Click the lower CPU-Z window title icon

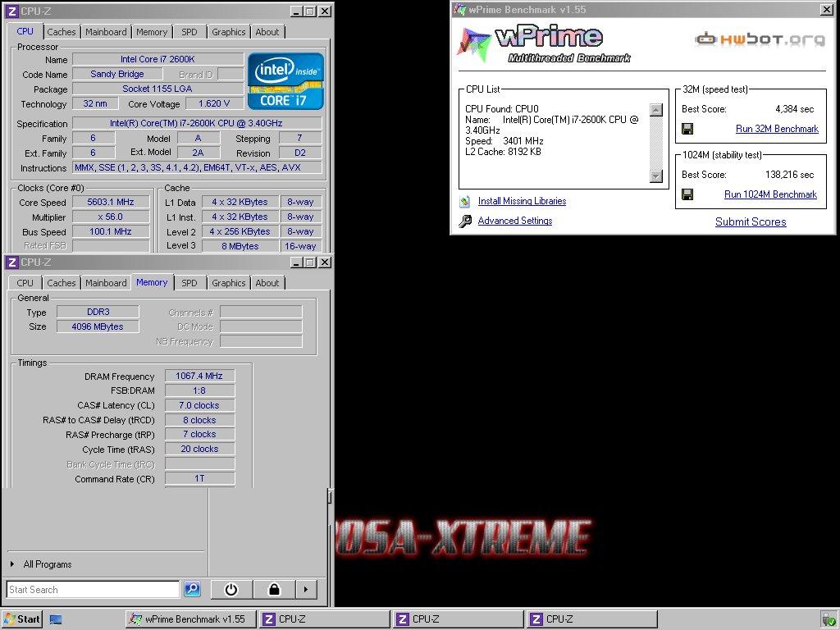click(11, 262)
